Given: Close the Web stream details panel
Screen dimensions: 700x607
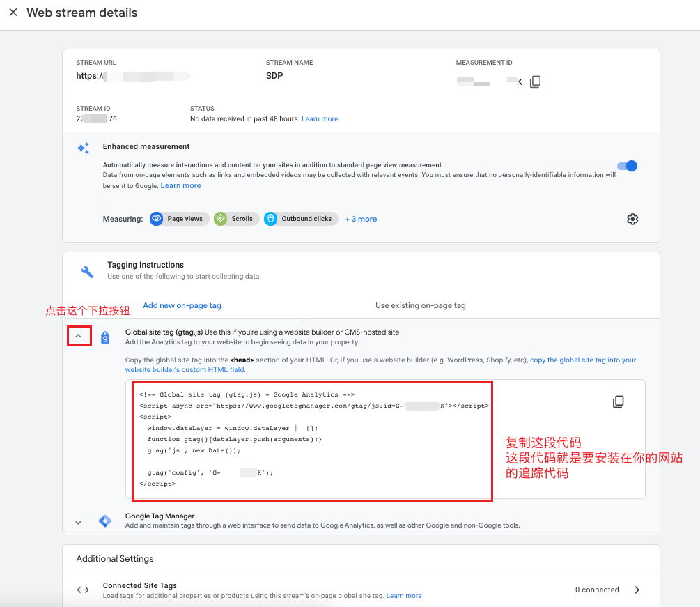Looking at the screenshot, I should [13, 13].
